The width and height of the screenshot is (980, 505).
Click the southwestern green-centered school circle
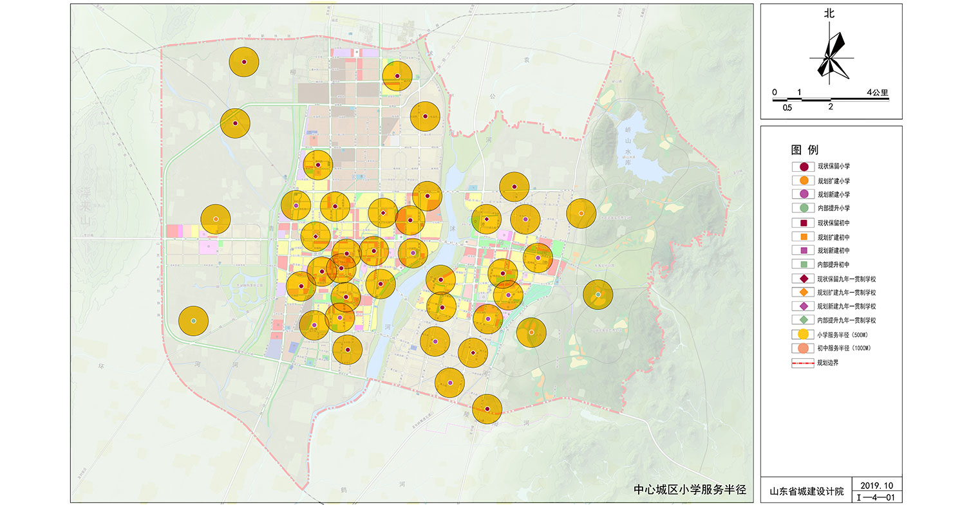[193, 320]
